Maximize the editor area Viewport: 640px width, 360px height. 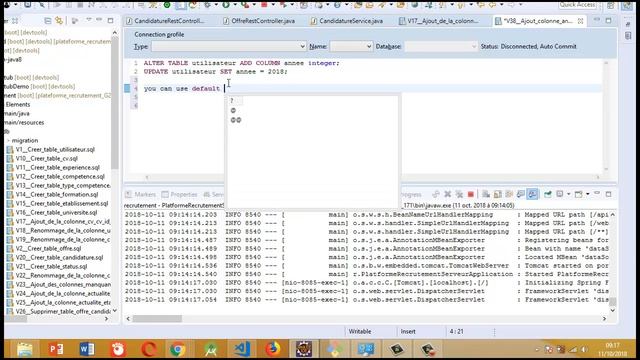609,20
